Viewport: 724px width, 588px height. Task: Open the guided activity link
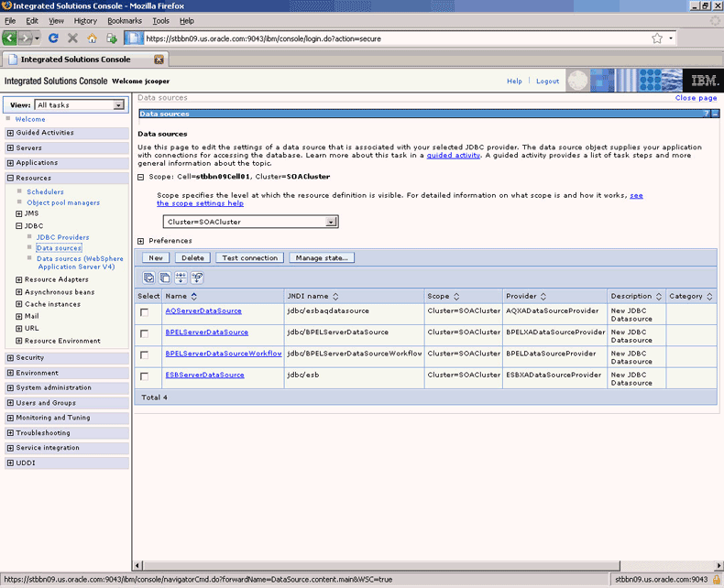(454, 156)
